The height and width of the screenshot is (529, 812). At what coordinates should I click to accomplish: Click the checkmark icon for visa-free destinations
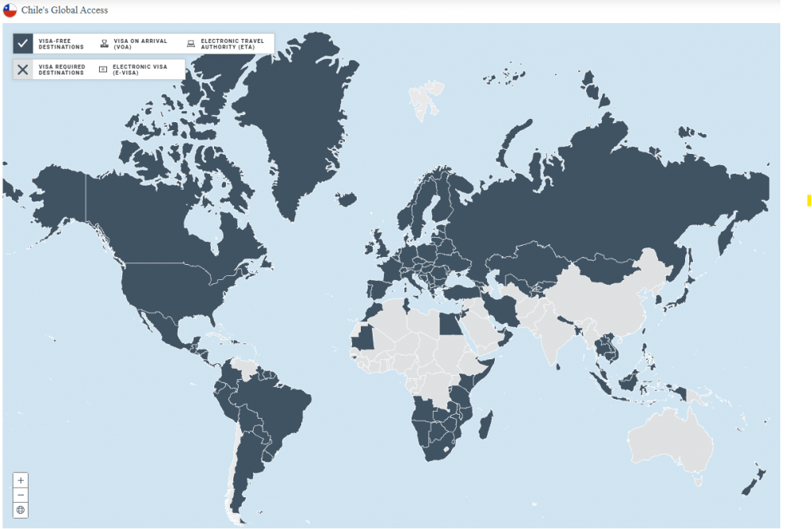click(x=23, y=44)
